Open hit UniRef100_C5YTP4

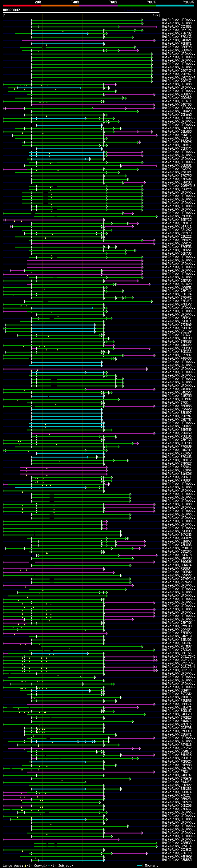point(177,30)
